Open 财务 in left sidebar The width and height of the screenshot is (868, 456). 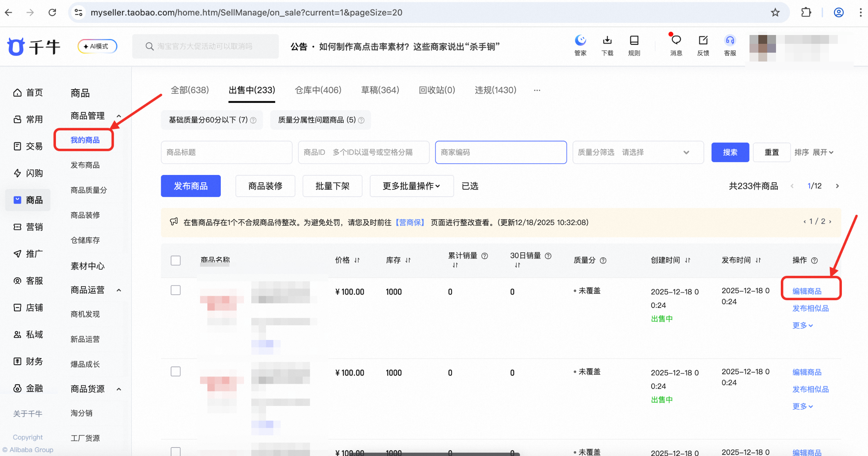(28, 361)
